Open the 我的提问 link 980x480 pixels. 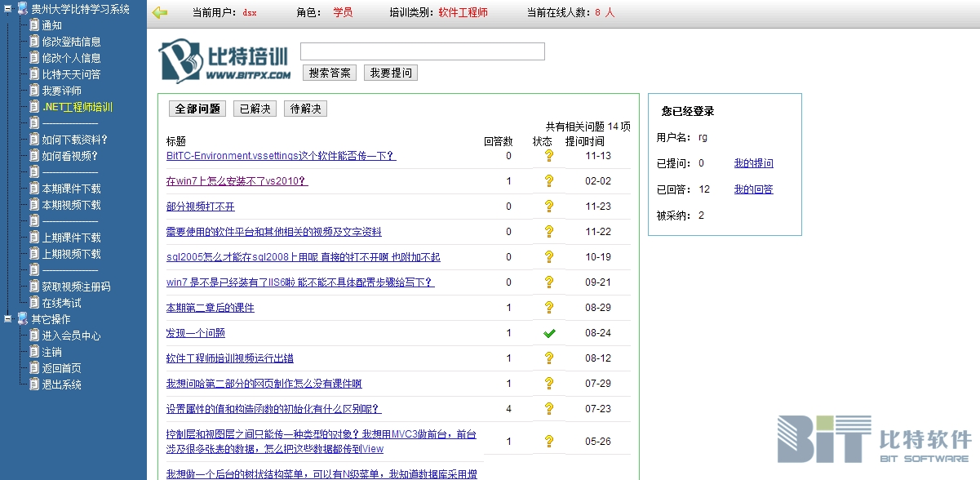[753, 163]
